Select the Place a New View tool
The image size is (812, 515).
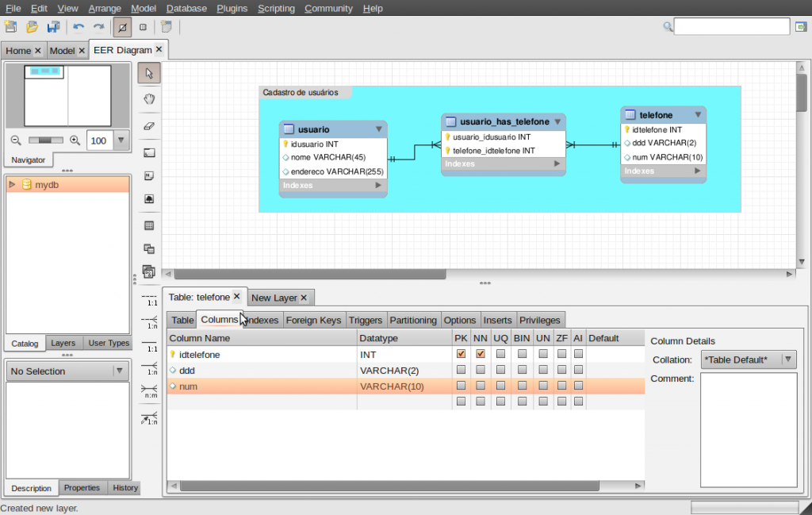[x=149, y=248]
